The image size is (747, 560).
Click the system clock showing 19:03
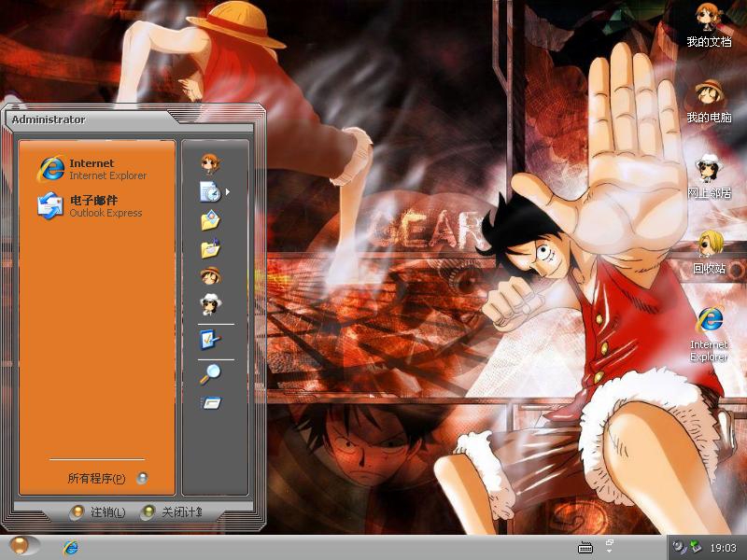[723, 548]
